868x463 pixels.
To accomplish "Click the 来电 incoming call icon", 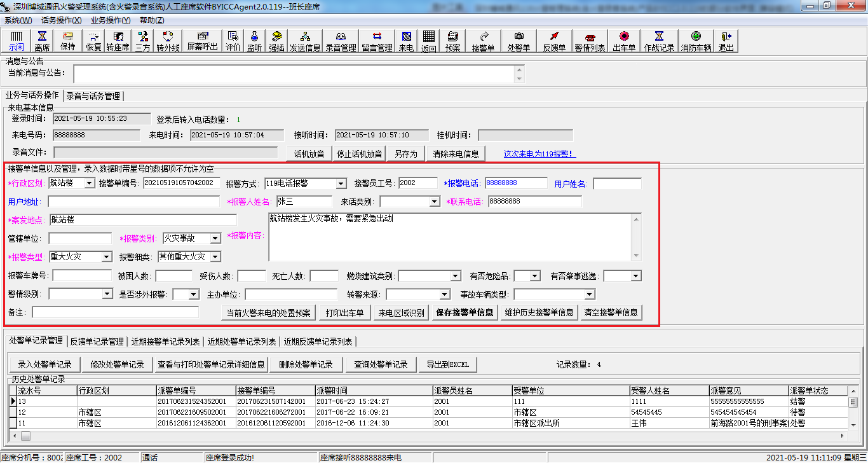I will coord(406,41).
